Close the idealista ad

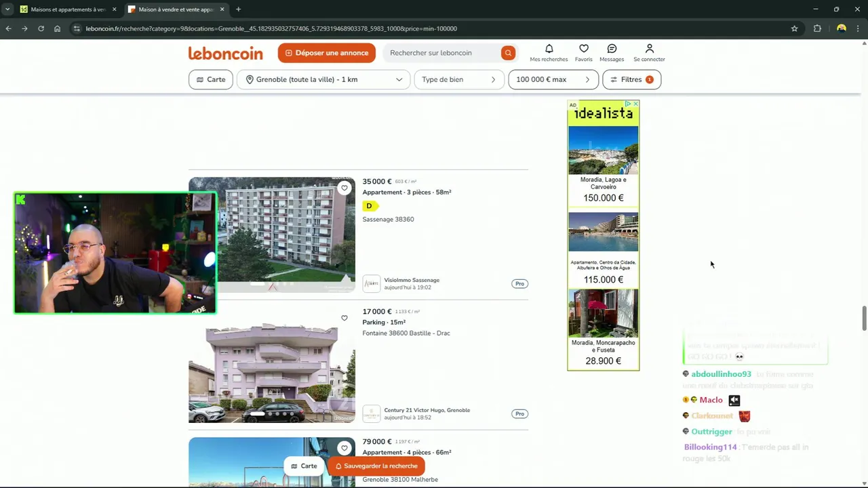tap(635, 104)
